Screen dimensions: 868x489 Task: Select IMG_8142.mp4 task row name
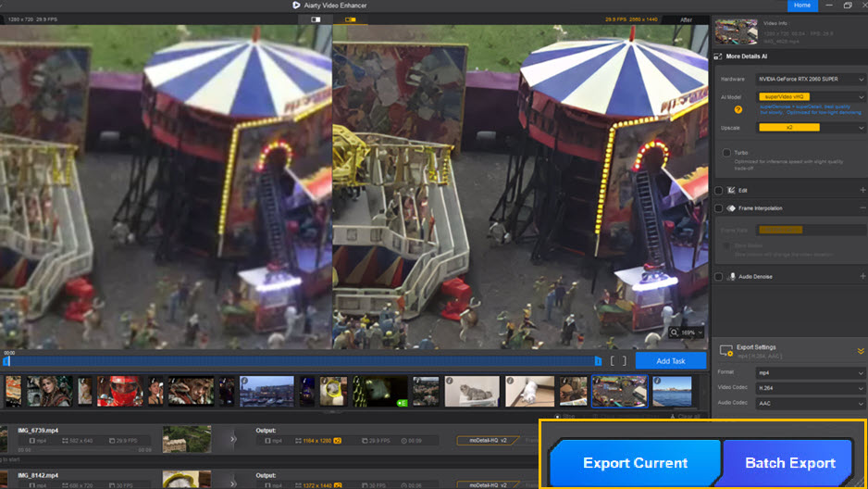point(38,475)
